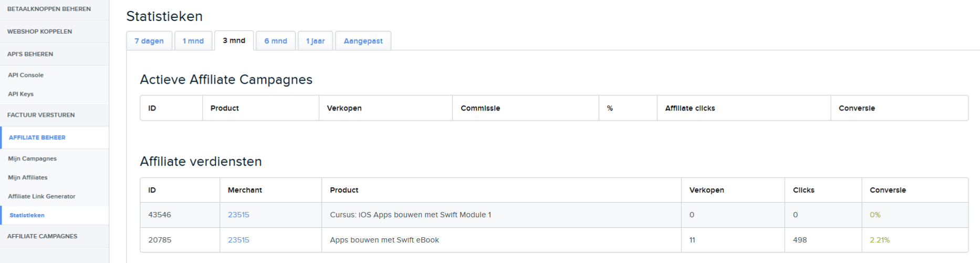The width and height of the screenshot is (980, 263).
Task: Select the active 3 mnd tab
Action: (234, 41)
